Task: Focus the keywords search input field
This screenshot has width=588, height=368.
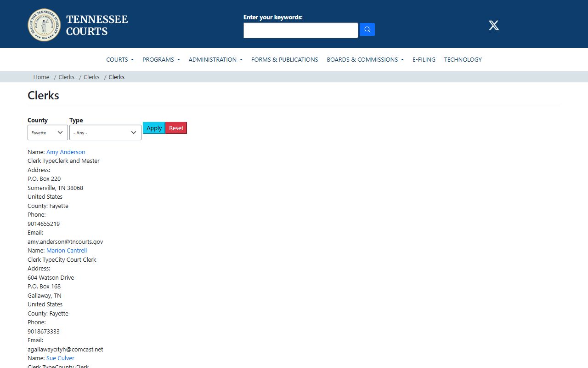Action: click(301, 30)
